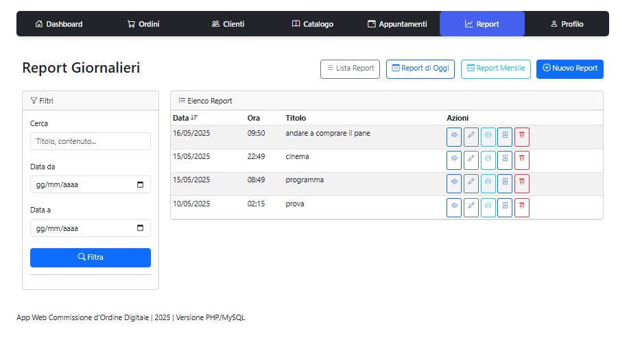Create a report with Nuovo Report
Screen dimensions: 629x364
569,69
